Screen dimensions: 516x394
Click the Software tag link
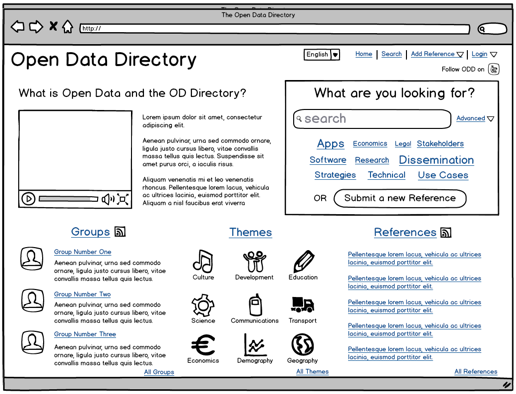pos(328,160)
